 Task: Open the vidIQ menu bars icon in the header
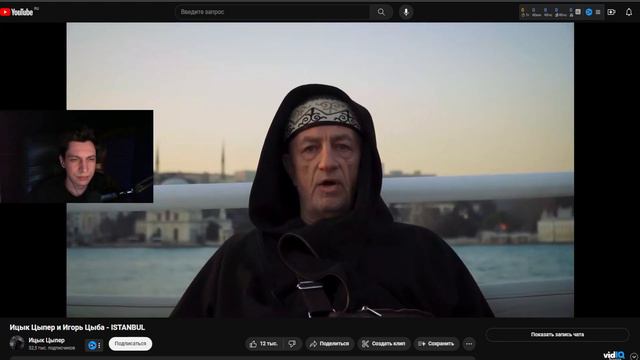[598, 12]
